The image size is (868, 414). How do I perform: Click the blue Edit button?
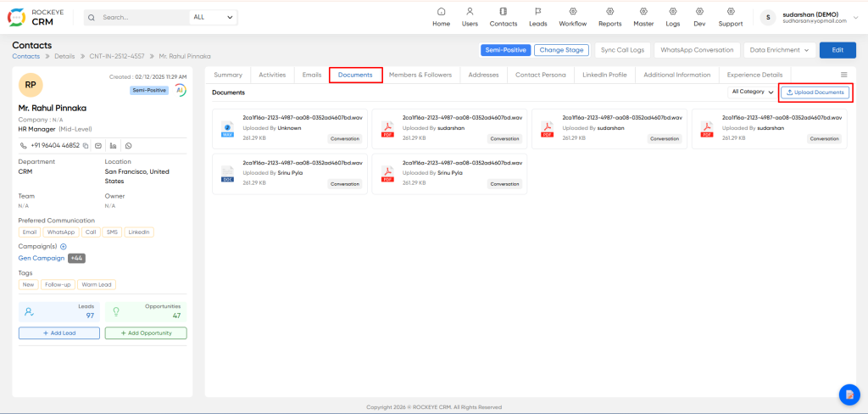click(x=837, y=50)
